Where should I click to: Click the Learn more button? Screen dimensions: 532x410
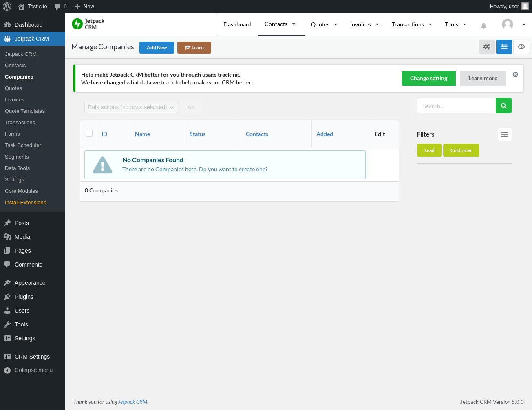[483, 78]
